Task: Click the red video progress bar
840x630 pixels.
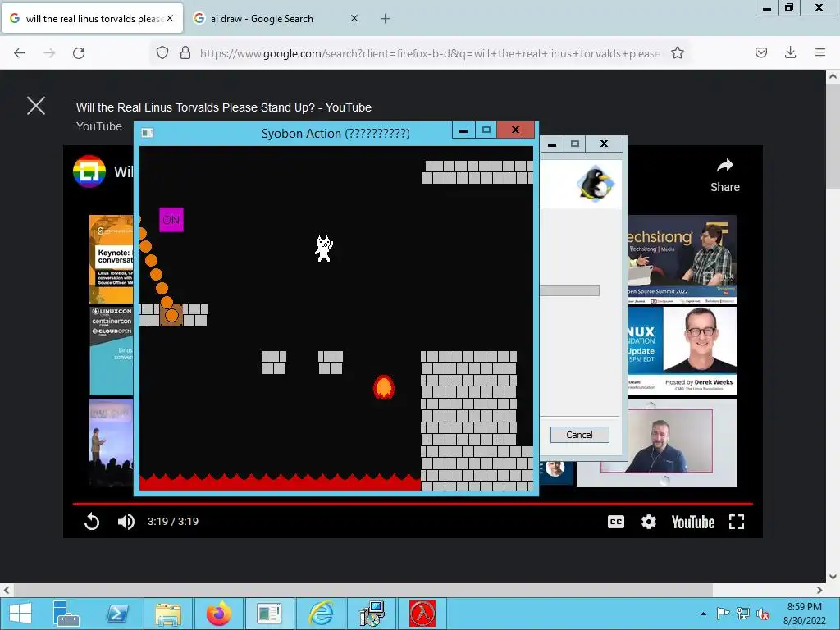Action: pos(413,504)
